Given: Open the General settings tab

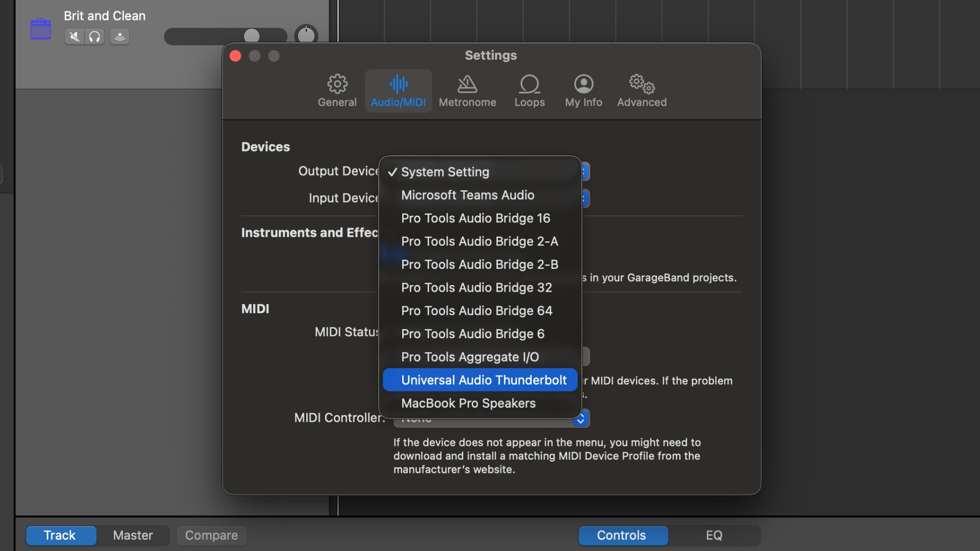Looking at the screenshot, I should (x=337, y=91).
